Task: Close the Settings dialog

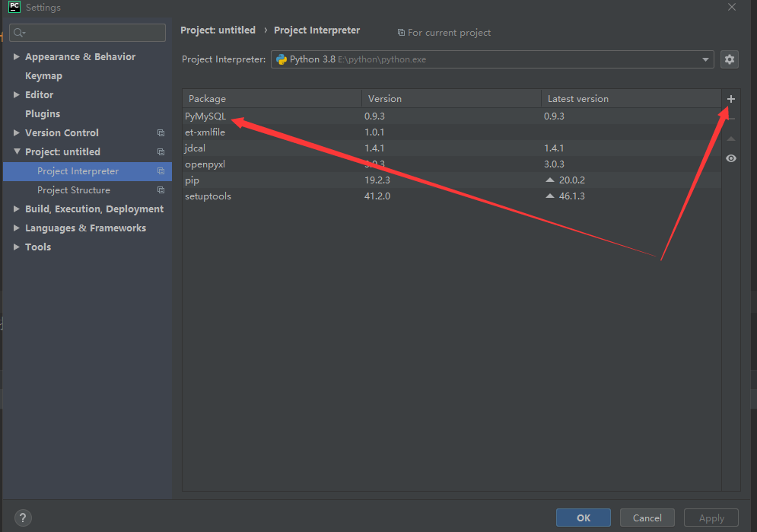Action: (732, 7)
